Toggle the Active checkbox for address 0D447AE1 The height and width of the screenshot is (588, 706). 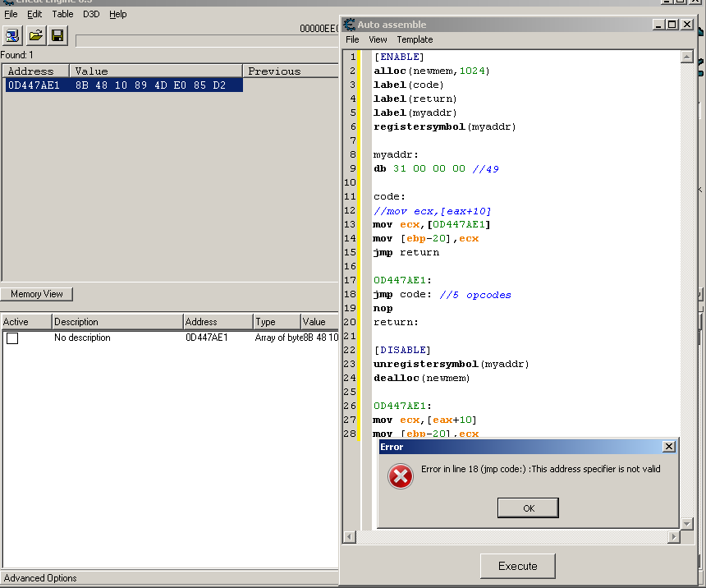coord(12,338)
